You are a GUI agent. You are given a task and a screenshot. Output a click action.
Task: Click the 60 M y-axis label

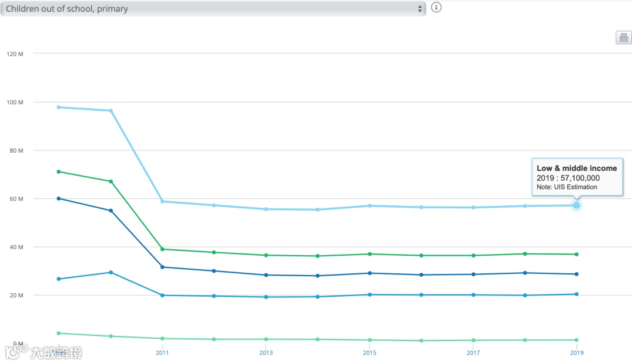click(x=16, y=199)
